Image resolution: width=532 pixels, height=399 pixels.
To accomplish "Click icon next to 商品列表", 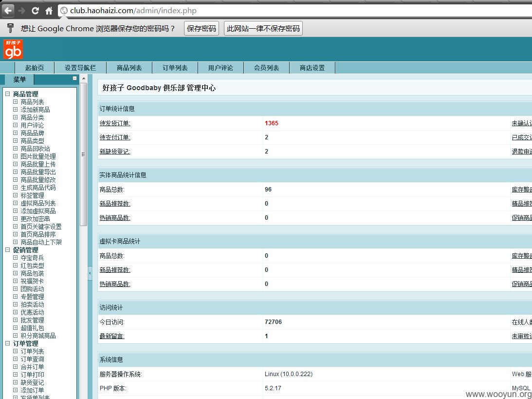I will coord(15,101).
